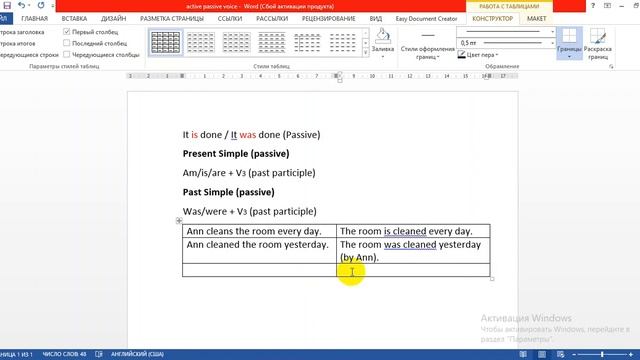
Task: Open the Обрамление dialog launcher
Action: click(611, 66)
